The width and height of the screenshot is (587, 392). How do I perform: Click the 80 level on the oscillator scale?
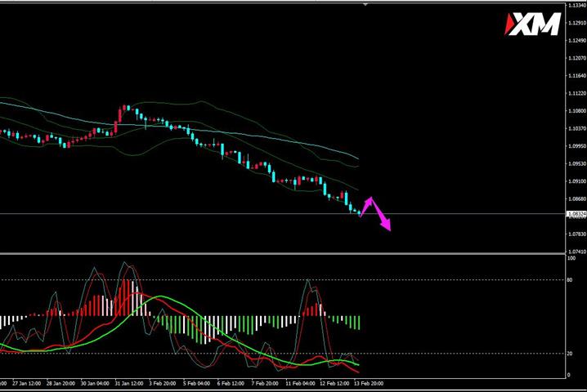570,280
